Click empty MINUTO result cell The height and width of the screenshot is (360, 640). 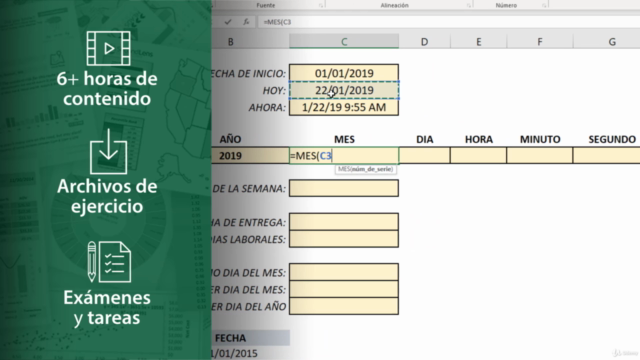(540, 156)
